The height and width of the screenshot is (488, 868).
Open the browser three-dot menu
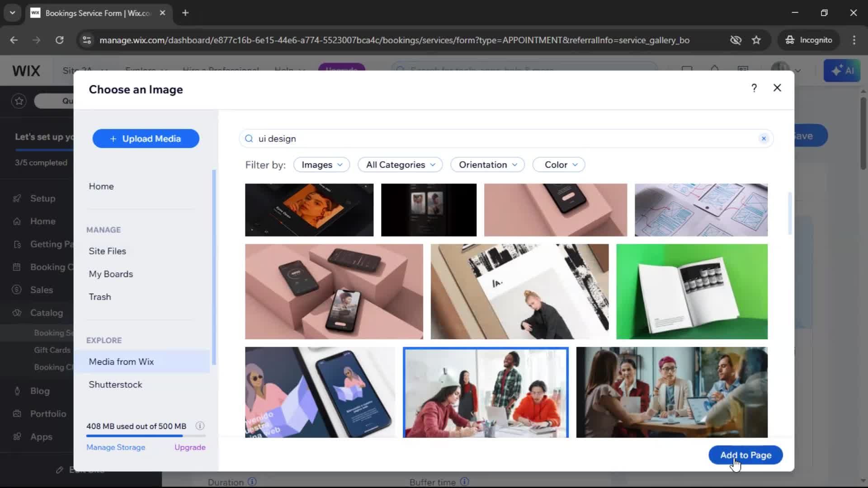[854, 40]
